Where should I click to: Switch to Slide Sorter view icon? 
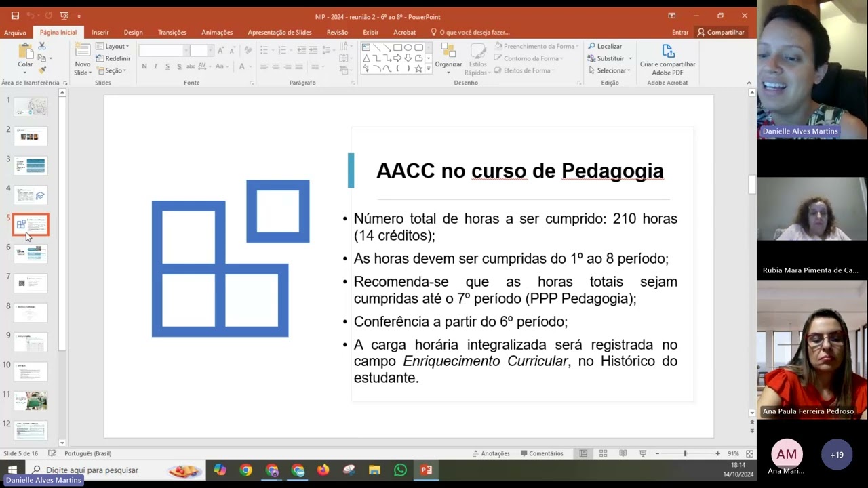click(x=603, y=453)
